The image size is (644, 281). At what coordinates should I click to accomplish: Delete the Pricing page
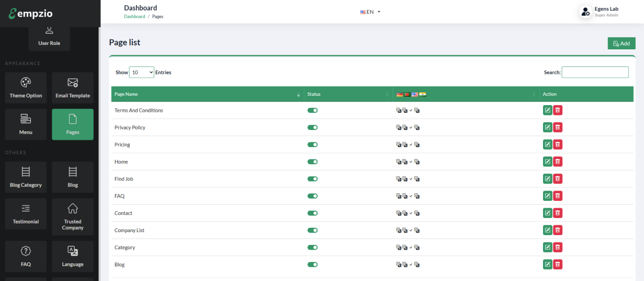pyautogui.click(x=558, y=145)
